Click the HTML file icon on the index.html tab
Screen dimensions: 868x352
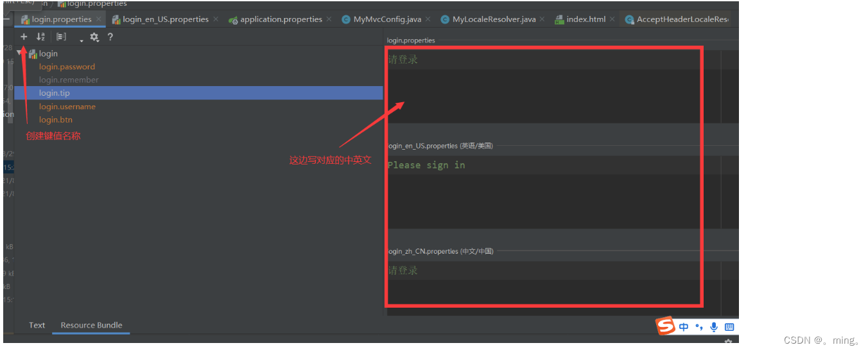559,19
